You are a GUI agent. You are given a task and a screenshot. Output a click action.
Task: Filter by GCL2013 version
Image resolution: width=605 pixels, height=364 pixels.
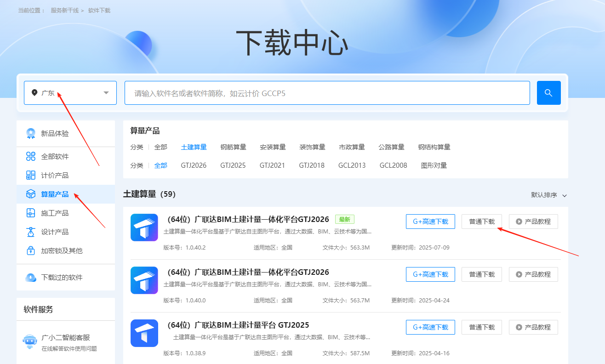[x=352, y=165]
